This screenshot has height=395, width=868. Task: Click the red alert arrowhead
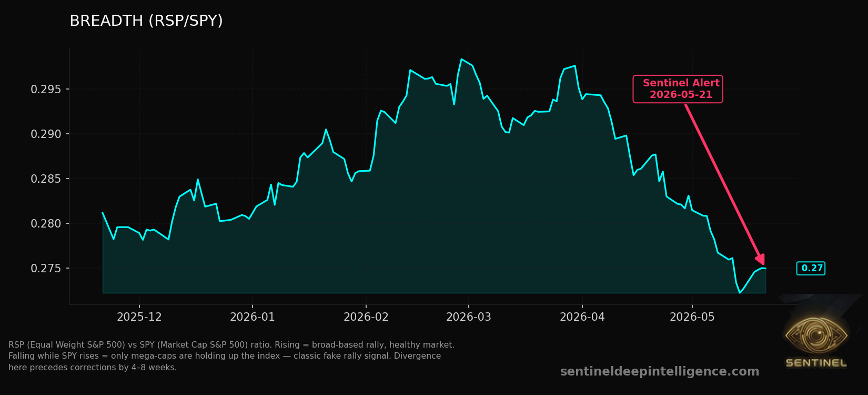tap(760, 258)
